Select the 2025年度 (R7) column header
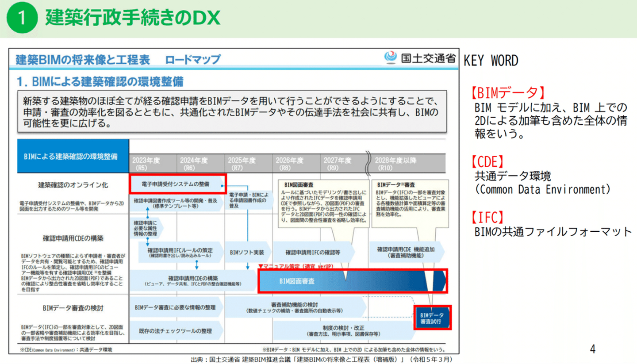This screenshot has width=637, height=364. tap(249, 164)
